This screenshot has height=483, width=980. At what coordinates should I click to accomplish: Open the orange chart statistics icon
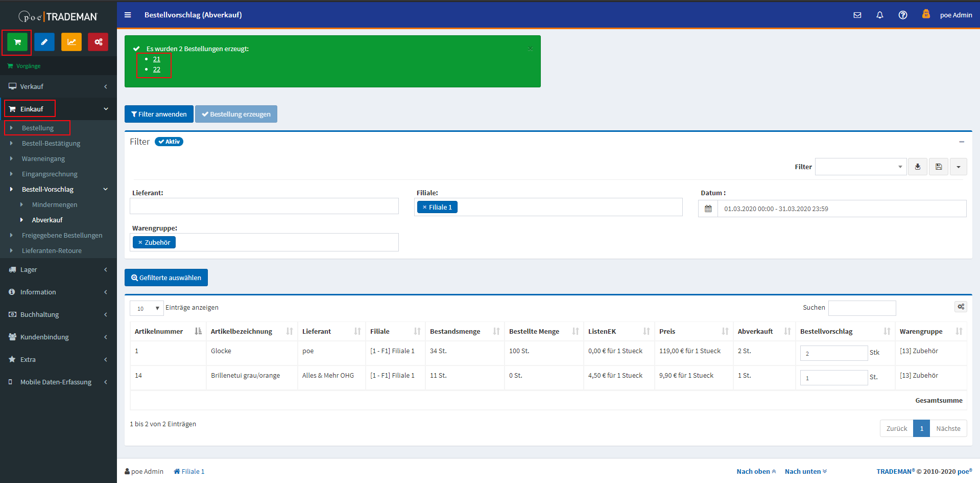(x=71, y=42)
